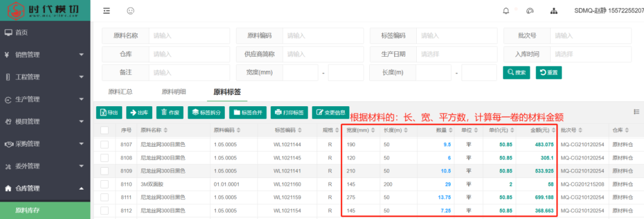The height and width of the screenshot is (219, 644).
Task: Check the row 8109 checkbox
Action: [x=104, y=171]
